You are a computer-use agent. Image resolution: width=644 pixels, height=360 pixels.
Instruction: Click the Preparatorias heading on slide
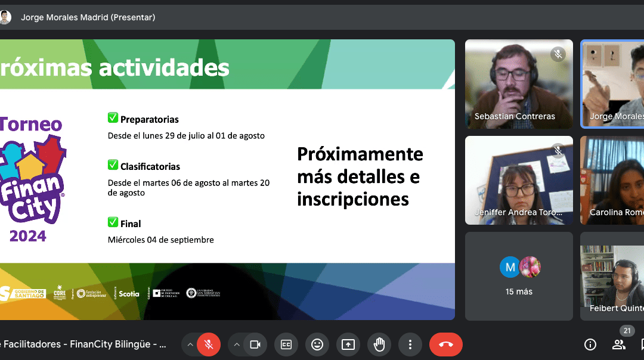[150, 119]
